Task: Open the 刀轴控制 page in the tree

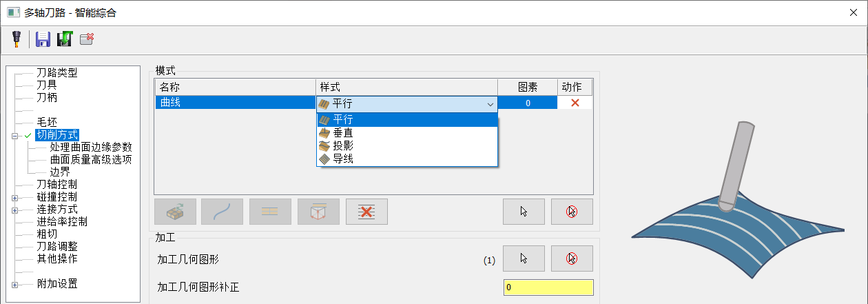Action: [56, 185]
